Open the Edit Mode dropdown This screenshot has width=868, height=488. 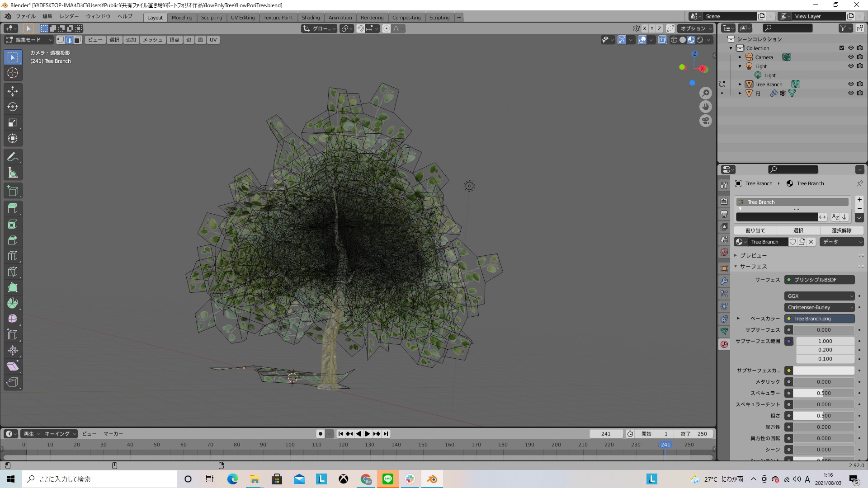click(x=29, y=40)
